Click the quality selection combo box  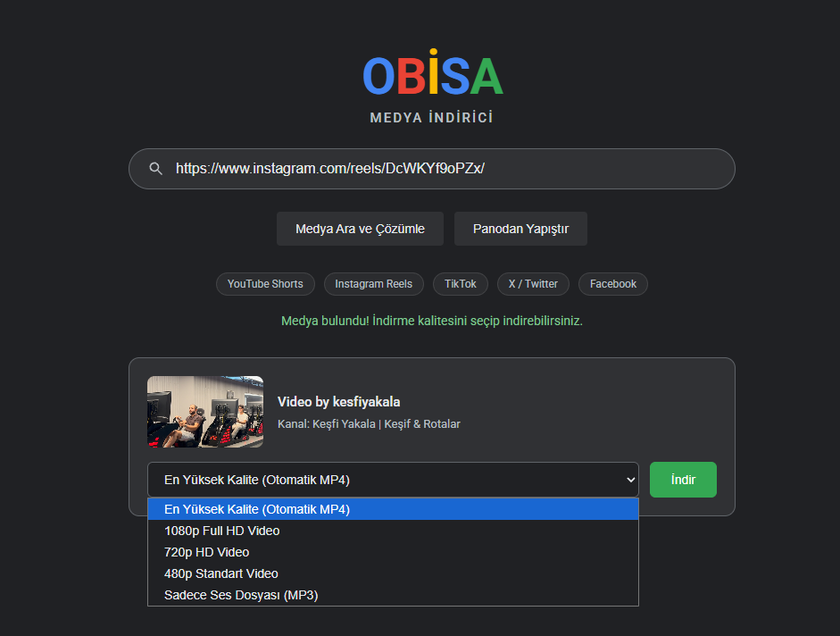pos(393,480)
